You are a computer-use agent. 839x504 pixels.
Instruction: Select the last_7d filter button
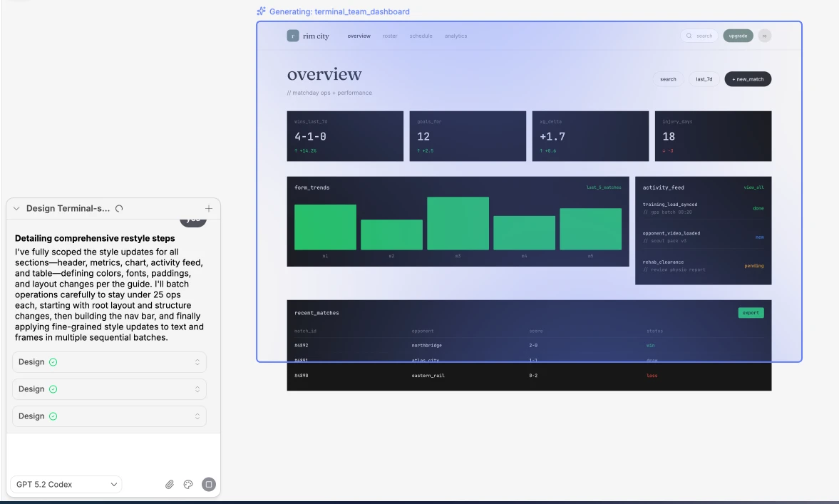coord(704,79)
